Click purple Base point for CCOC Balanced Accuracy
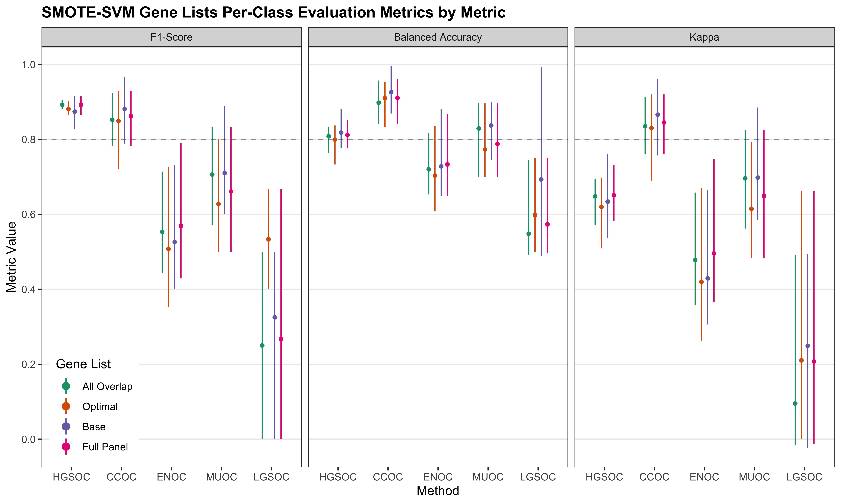The image size is (841, 504). coord(391,92)
